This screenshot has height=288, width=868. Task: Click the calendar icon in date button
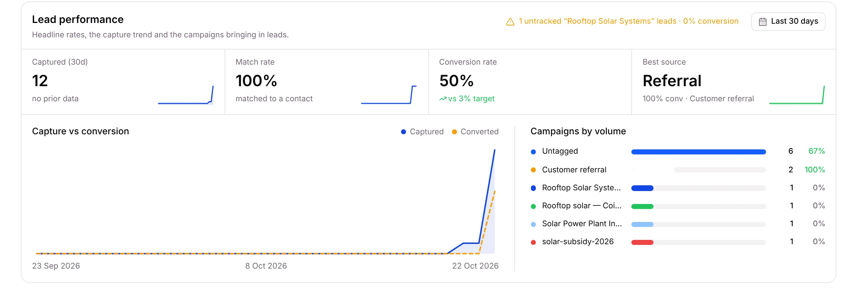coord(763,22)
